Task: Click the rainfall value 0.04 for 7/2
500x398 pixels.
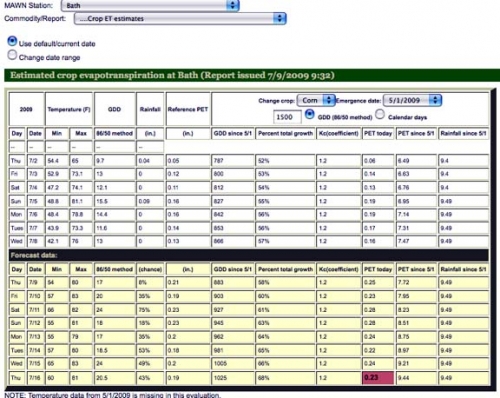Action: coord(150,161)
